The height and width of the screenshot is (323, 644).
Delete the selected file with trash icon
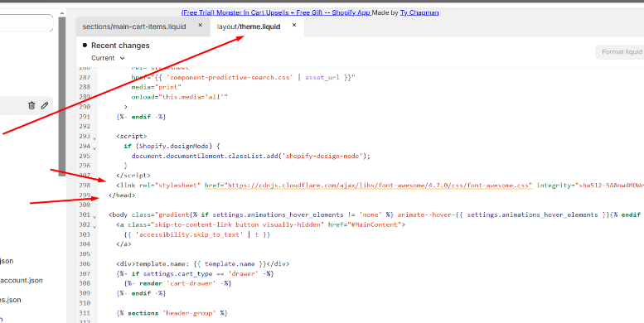31,105
